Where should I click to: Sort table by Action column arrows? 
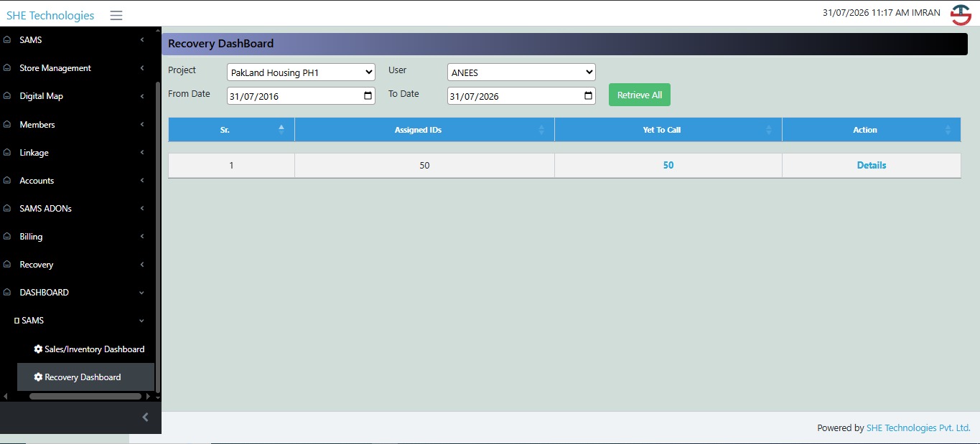pos(948,130)
